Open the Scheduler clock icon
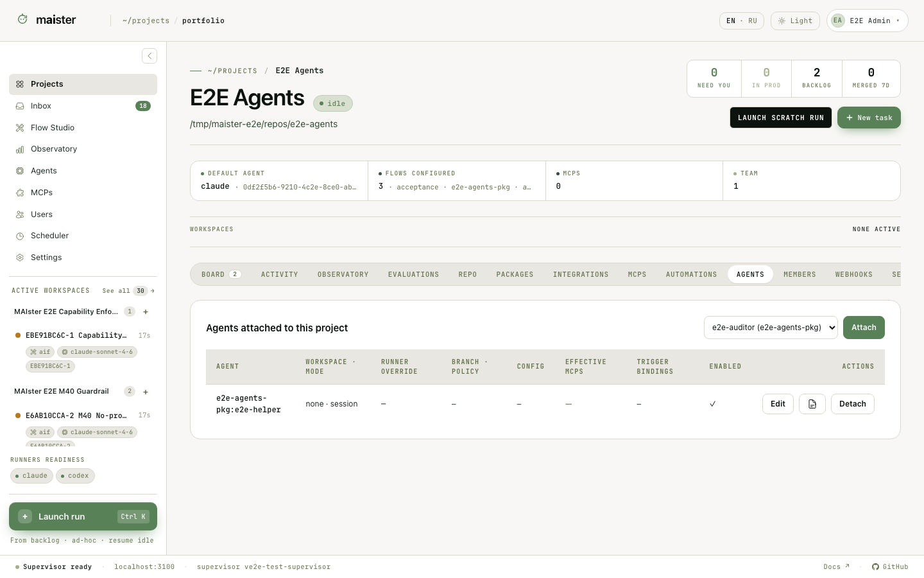This screenshot has width=924, height=578. click(20, 236)
